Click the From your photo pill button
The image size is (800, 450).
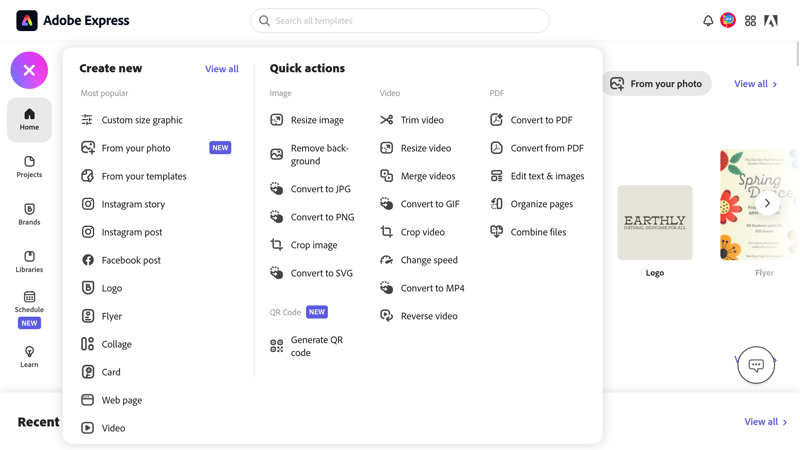pyautogui.click(x=656, y=84)
